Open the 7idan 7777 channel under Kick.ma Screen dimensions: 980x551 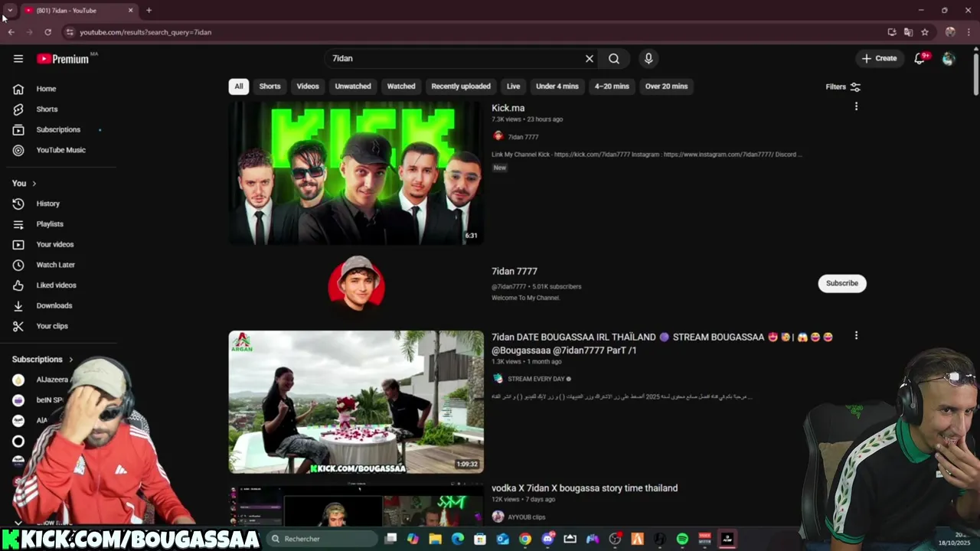point(523,137)
